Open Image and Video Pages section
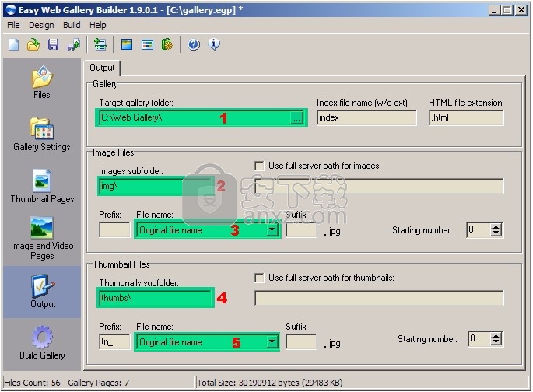 point(42,239)
